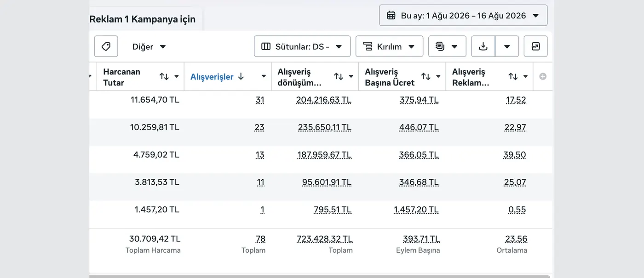Click cost per purchase 346,68 TL
The width and height of the screenshot is (644, 278).
(419, 182)
